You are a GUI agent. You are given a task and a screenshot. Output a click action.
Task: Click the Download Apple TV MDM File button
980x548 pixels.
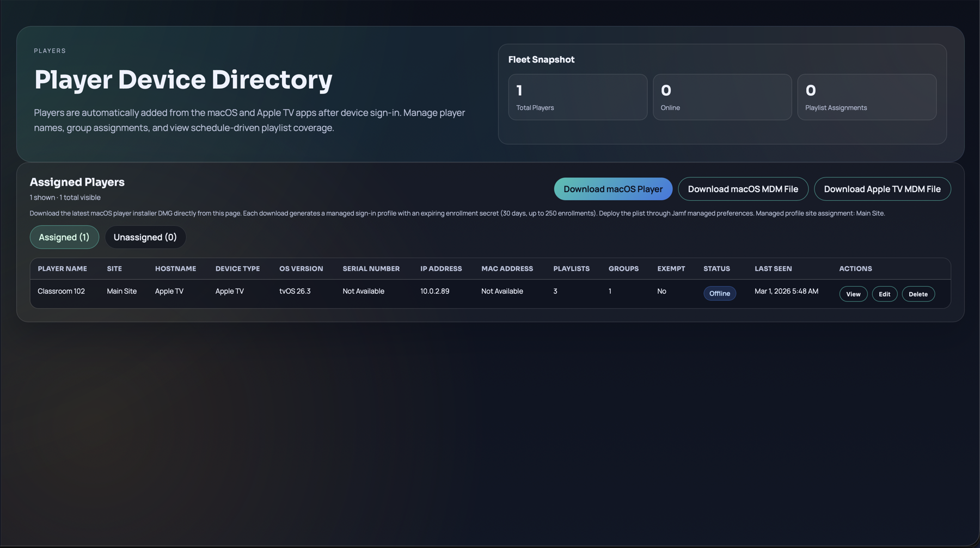pos(882,189)
